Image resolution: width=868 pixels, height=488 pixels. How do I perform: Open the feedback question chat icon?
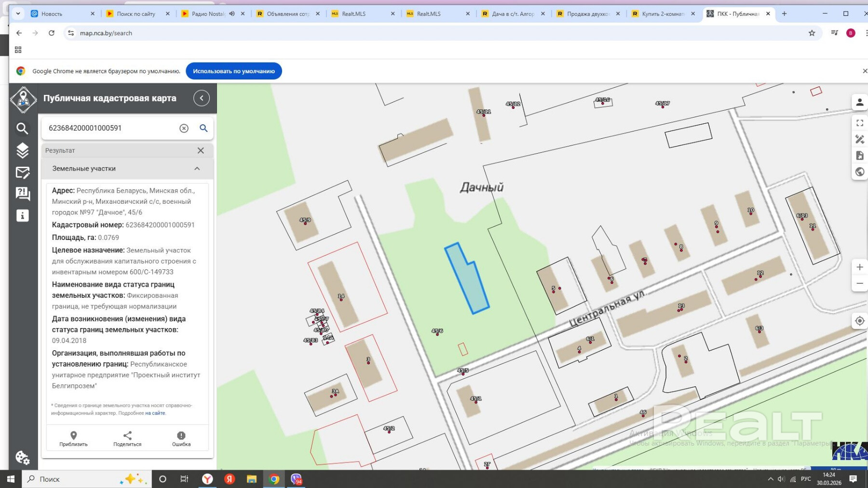tap(22, 194)
